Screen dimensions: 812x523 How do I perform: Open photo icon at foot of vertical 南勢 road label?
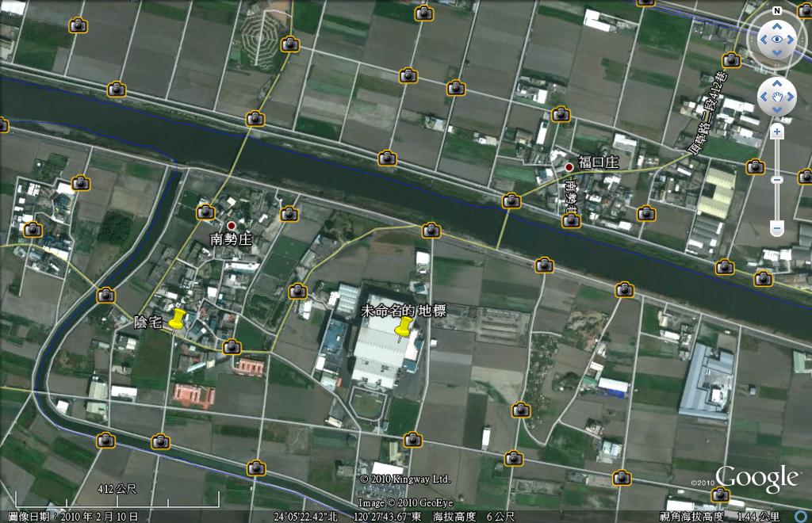coord(571,221)
